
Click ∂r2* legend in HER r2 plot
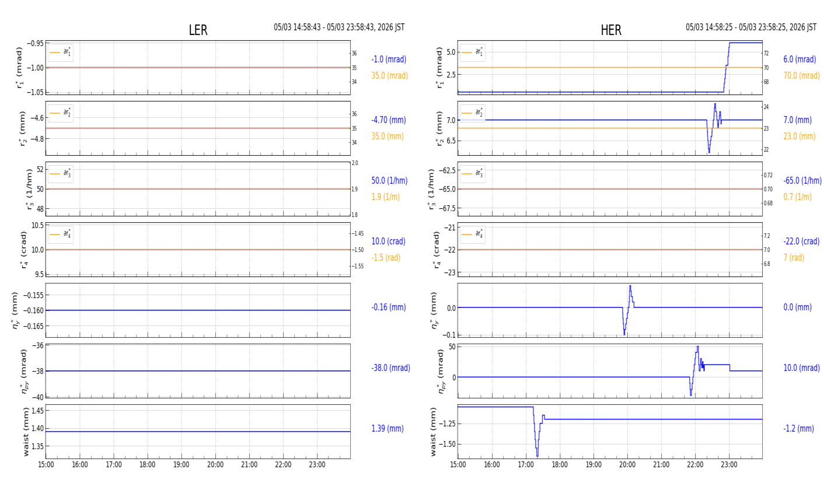[x=472, y=113]
